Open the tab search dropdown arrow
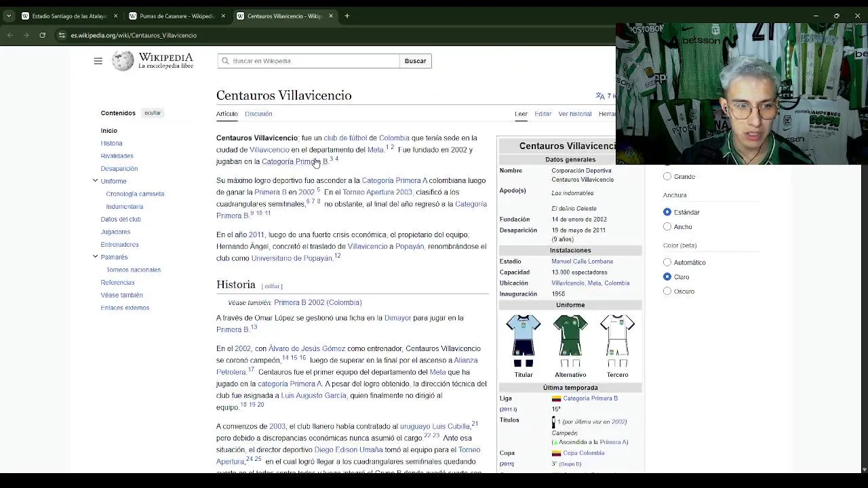This screenshot has width=868, height=488. click(9, 16)
